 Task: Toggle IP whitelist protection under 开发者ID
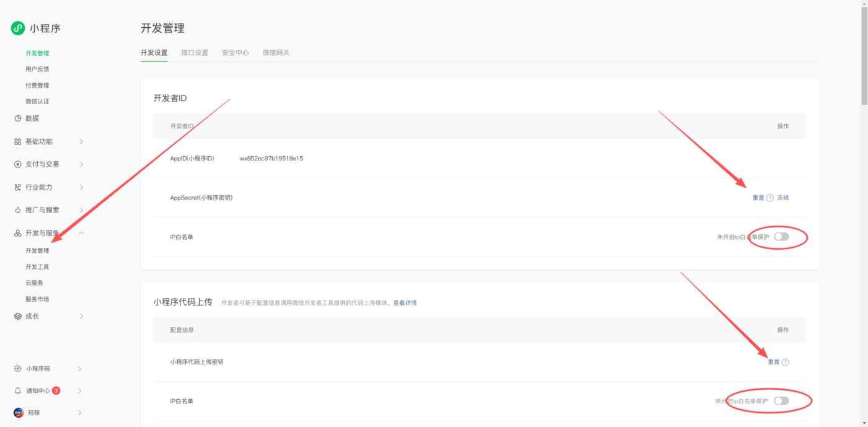click(781, 237)
